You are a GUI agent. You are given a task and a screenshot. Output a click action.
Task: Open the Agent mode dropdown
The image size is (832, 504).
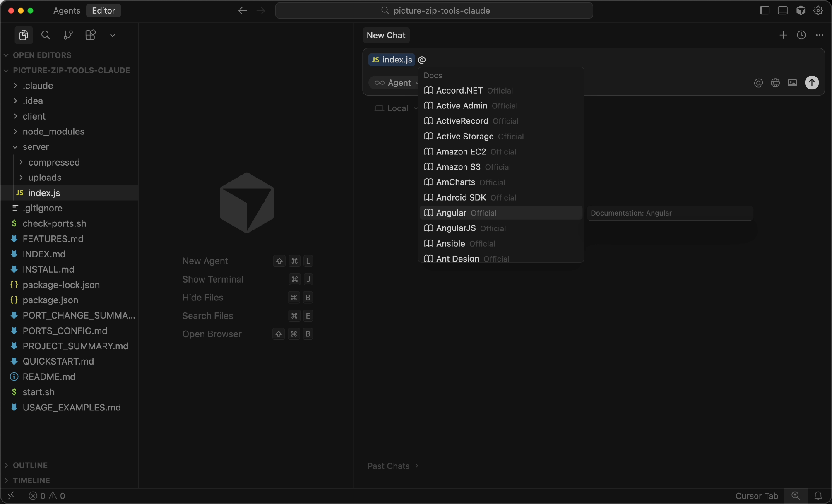coord(395,83)
